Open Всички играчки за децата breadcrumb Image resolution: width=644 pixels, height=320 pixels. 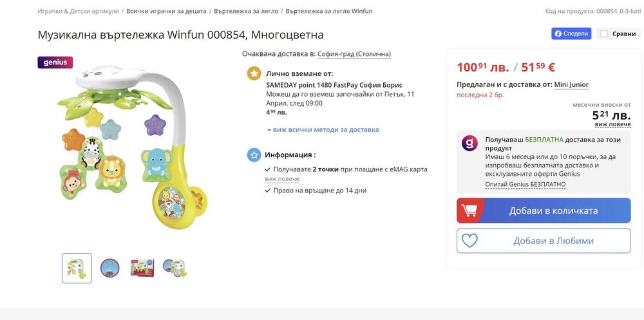(x=166, y=11)
